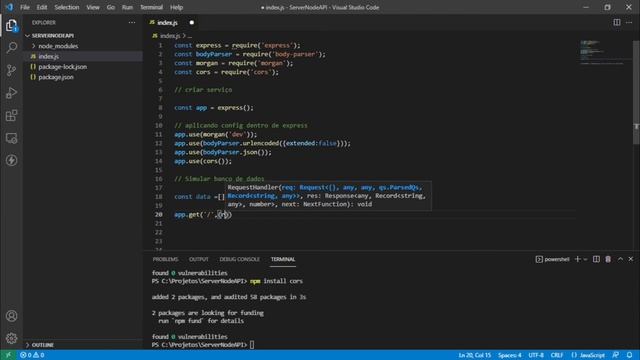Select the TERMINAL tab
This screenshot has width=640, height=360.
click(x=283, y=259)
